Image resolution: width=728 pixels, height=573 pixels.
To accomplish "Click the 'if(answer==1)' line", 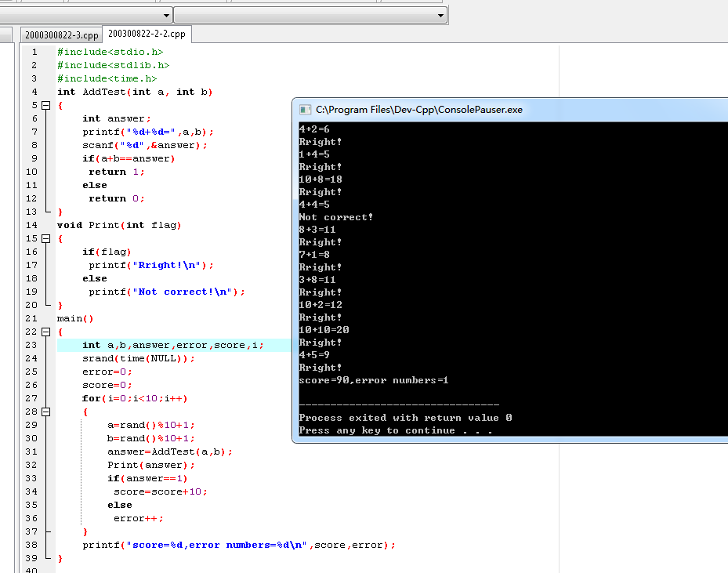I will (147, 478).
